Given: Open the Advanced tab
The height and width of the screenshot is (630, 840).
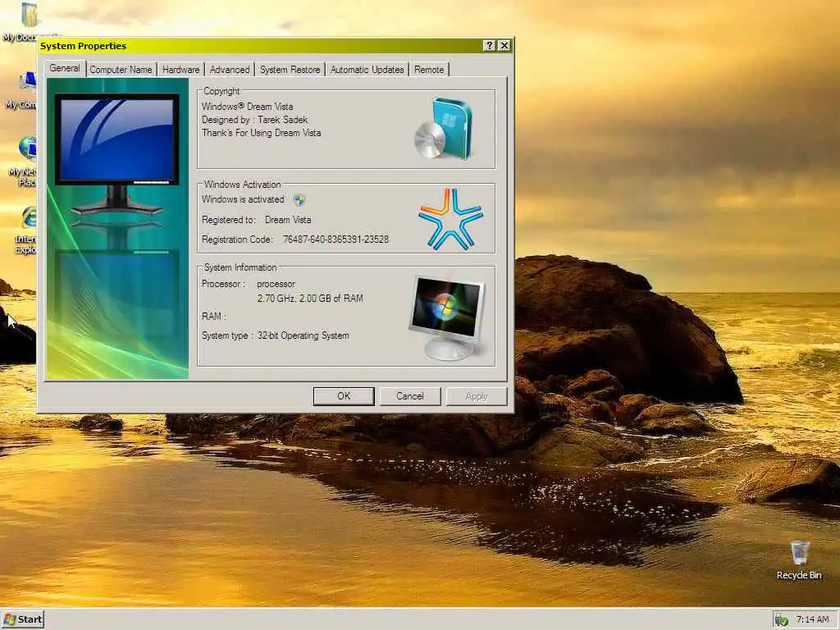Looking at the screenshot, I should [230, 70].
